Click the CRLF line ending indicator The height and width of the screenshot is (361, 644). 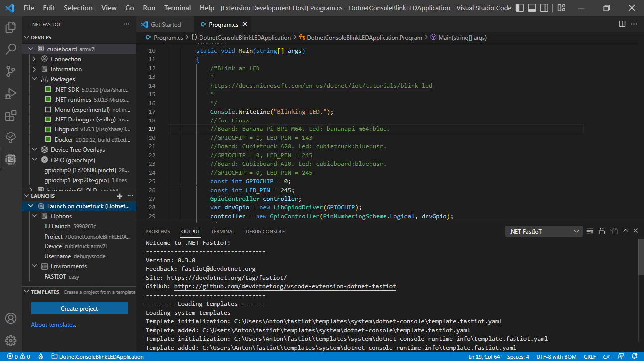tap(590, 357)
